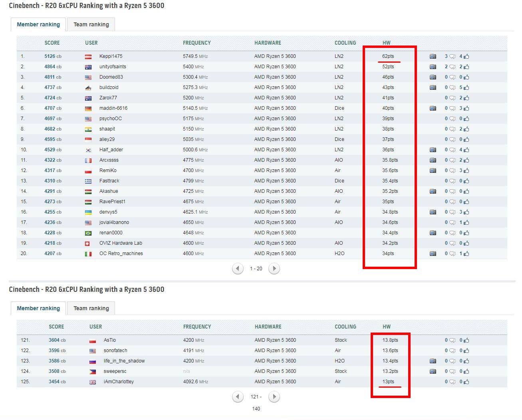
Task: Click the H2O cooling cell for OC Retro_machines
Action: tap(339, 254)
